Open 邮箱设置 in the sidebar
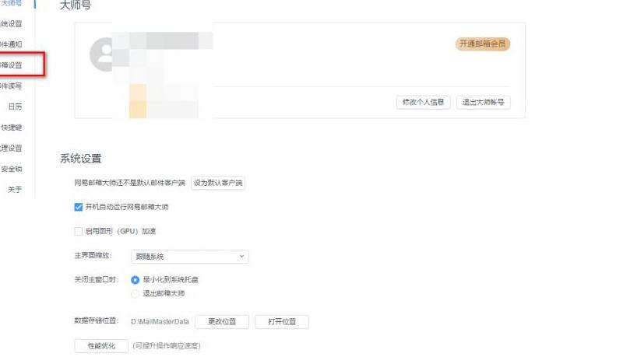623x364 pixels. [11, 65]
